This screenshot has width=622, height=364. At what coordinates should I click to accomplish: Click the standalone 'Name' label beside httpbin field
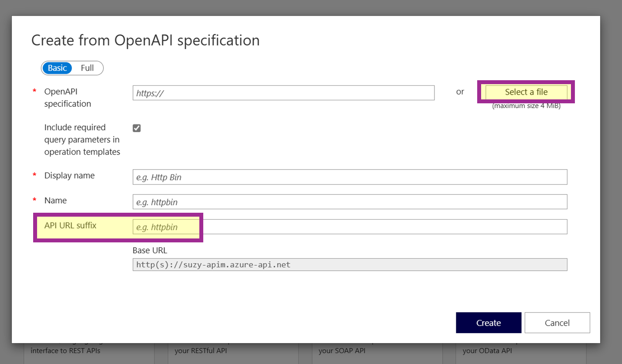coord(55,201)
